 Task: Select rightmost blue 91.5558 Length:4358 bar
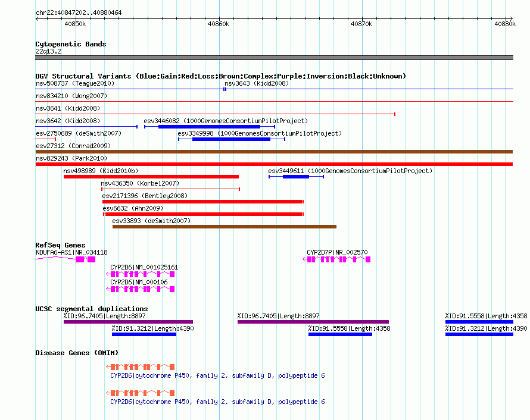pyautogui.click(x=479, y=322)
